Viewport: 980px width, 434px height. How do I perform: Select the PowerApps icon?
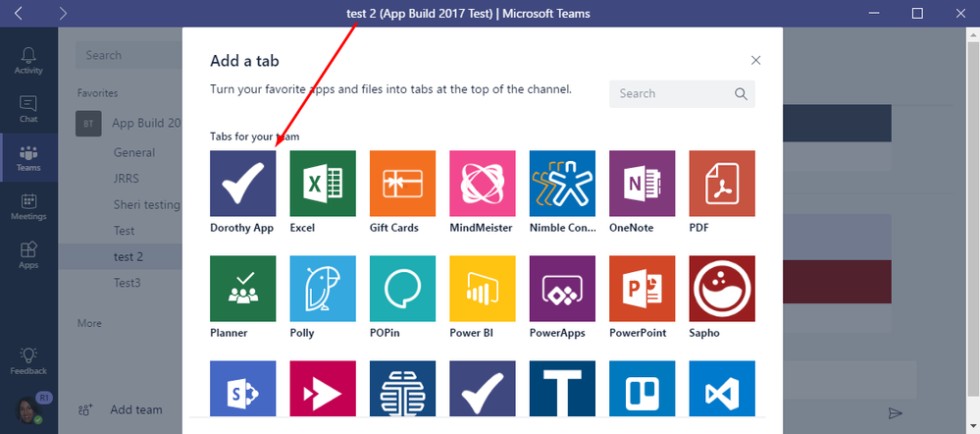(562, 289)
